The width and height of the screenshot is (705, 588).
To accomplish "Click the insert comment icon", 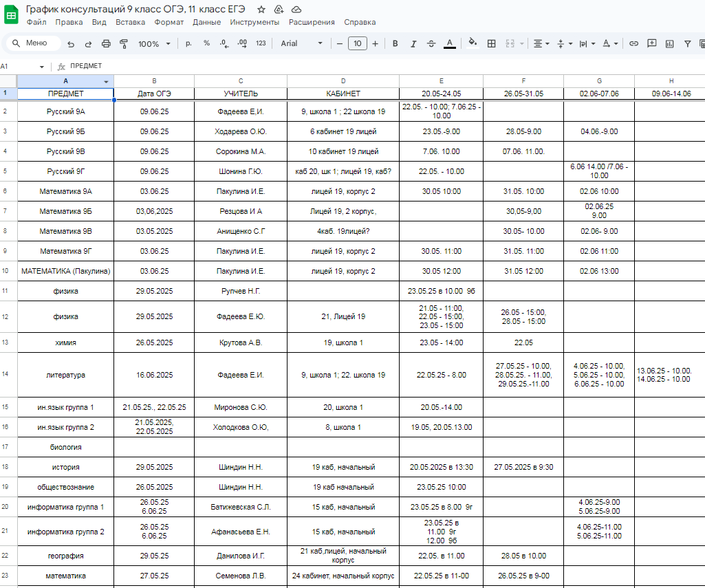I will point(652,43).
